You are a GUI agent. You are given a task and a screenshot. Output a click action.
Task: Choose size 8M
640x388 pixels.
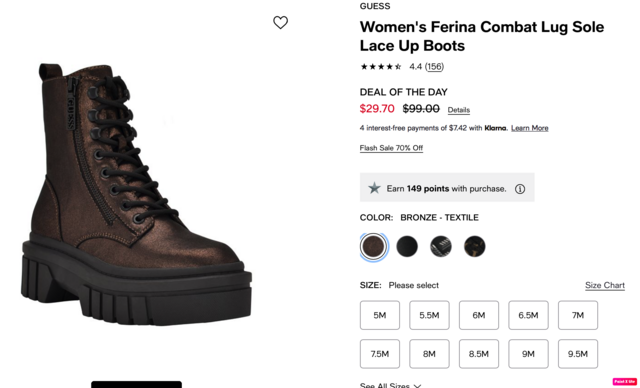pyautogui.click(x=429, y=354)
